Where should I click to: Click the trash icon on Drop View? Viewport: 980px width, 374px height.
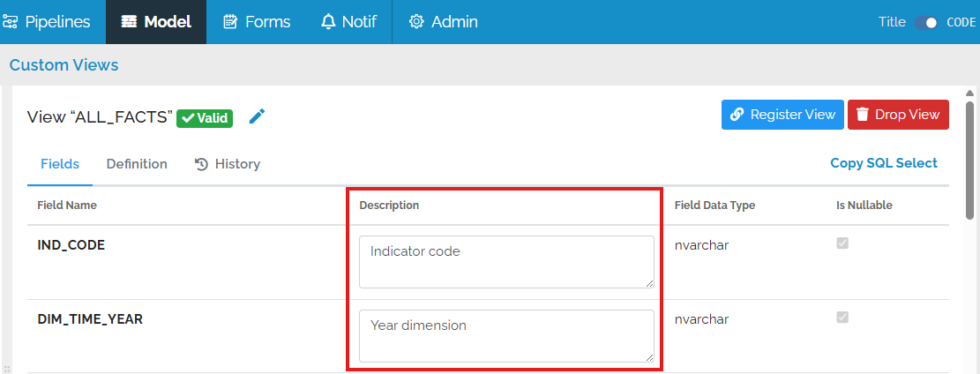tap(863, 115)
